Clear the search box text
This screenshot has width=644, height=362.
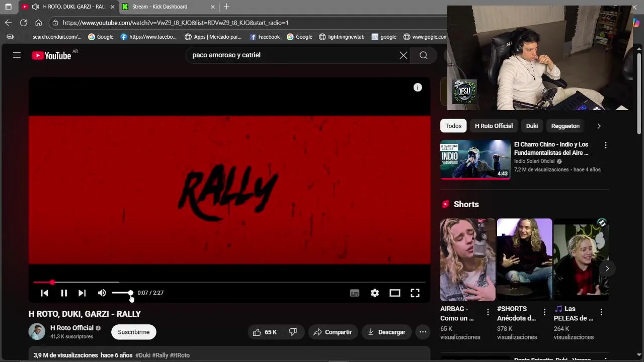[x=404, y=55]
